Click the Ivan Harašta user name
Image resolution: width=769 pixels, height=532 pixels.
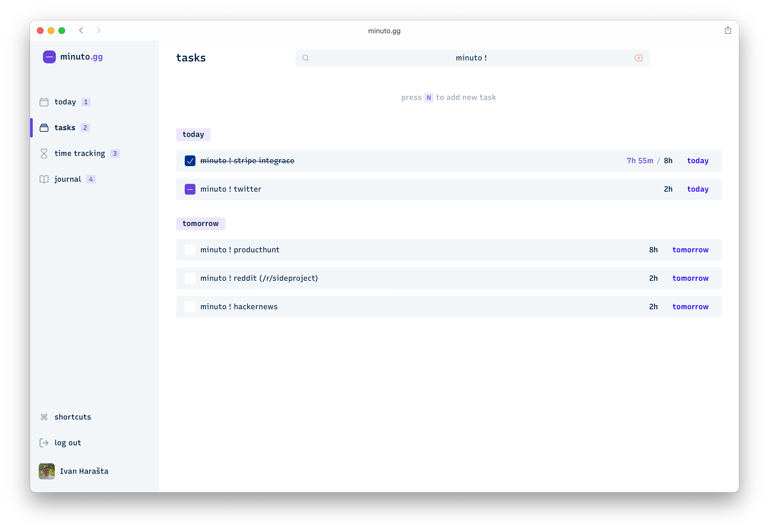click(x=84, y=471)
